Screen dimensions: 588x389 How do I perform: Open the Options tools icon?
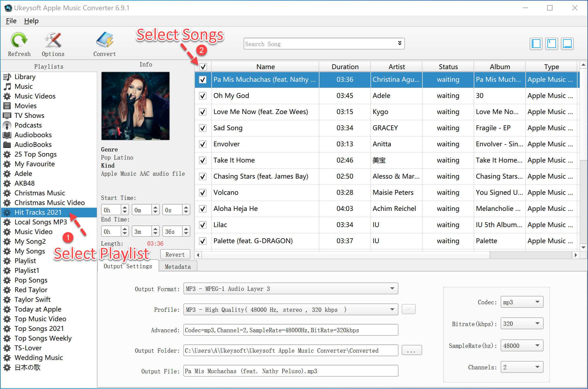click(x=53, y=40)
